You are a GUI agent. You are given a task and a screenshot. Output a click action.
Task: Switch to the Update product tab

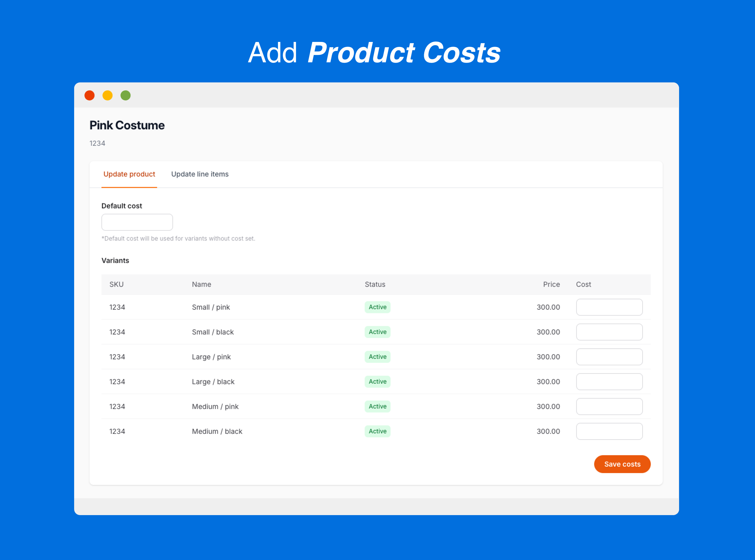pyautogui.click(x=129, y=174)
